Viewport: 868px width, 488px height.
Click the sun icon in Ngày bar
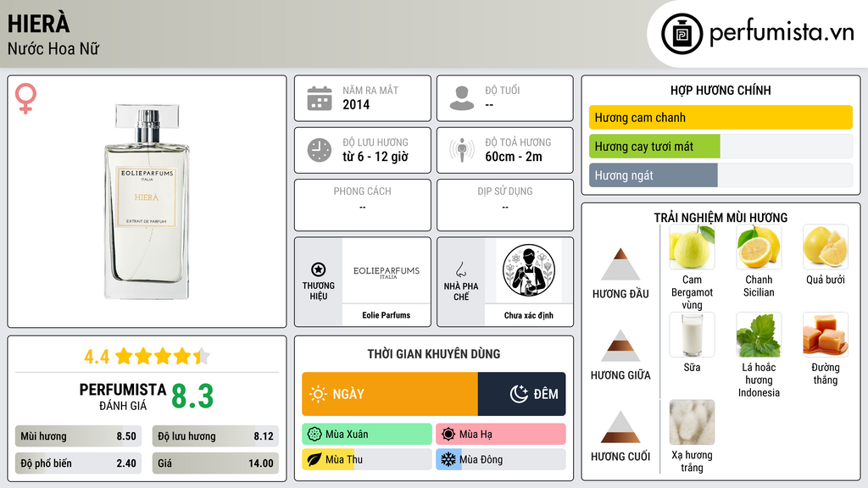pos(318,394)
